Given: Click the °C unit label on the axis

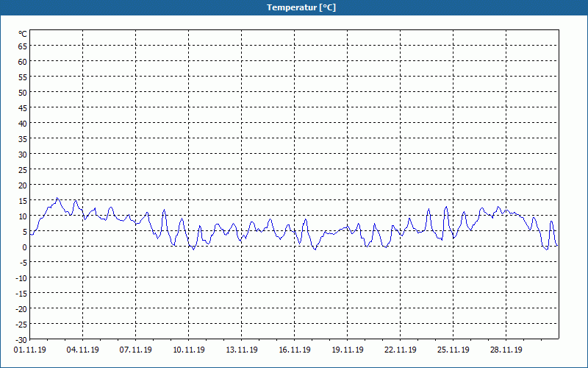Looking at the screenshot, I should coord(23,34).
